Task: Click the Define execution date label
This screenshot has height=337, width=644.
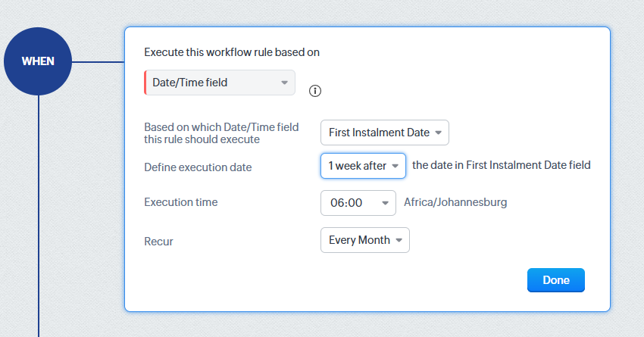Action: coord(198,167)
